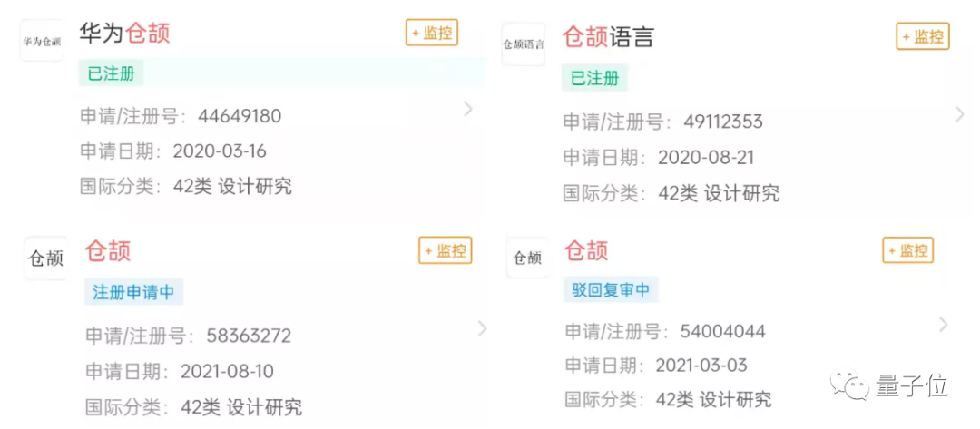Click the 量子位 WeChat watermark icon
This screenshot has width=980, height=429.
[x=852, y=384]
